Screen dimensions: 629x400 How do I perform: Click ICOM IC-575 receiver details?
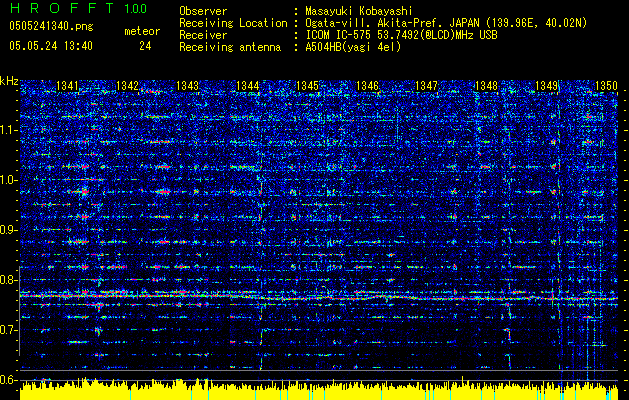402,35
